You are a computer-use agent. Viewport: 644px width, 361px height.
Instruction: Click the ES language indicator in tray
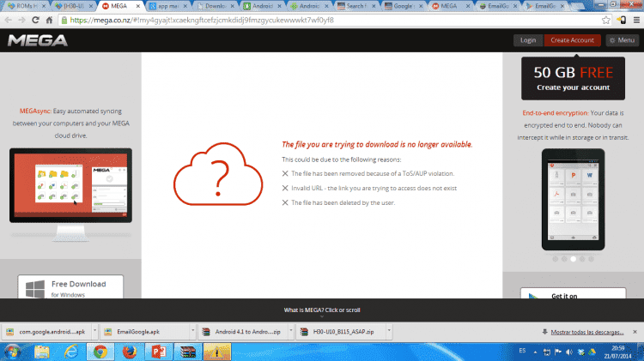click(x=522, y=351)
